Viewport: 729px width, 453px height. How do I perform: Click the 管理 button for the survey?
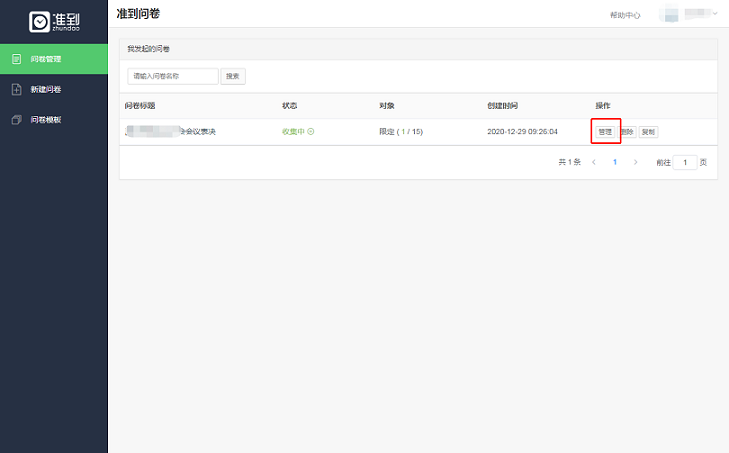(x=605, y=132)
